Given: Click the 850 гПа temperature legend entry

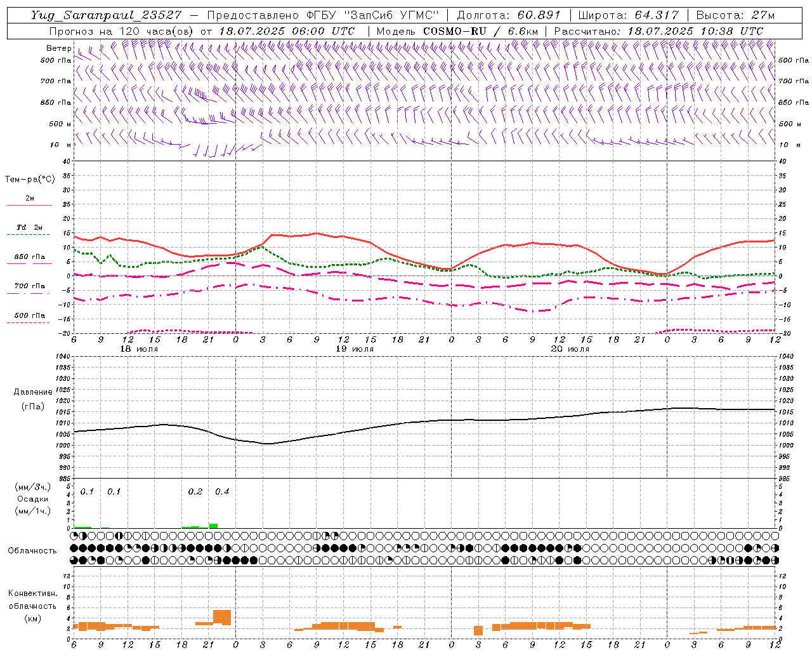Looking at the screenshot, I should (x=29, y=257).
